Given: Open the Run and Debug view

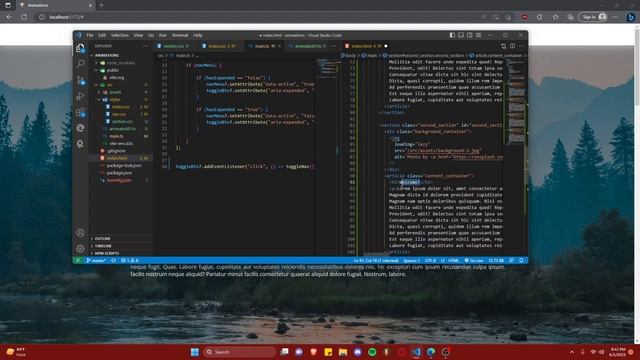Looking at the screenshot, I should [80, 96].
